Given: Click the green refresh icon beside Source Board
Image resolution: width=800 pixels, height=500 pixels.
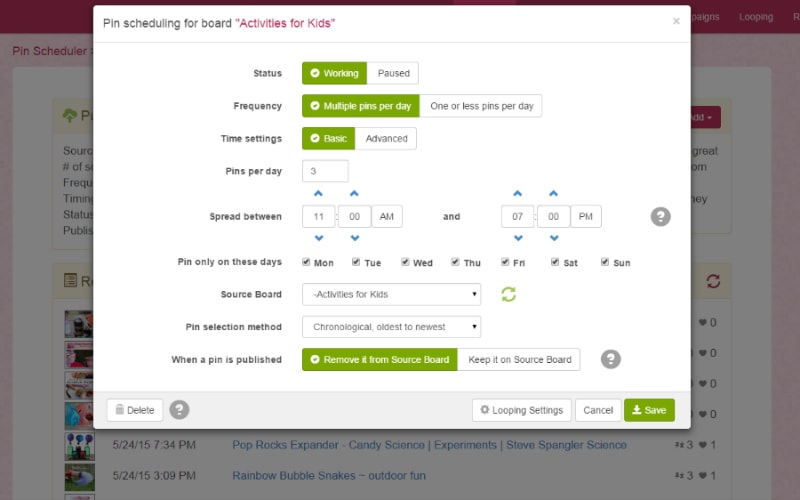Looking at the screenshot, I should click(509, 294).
